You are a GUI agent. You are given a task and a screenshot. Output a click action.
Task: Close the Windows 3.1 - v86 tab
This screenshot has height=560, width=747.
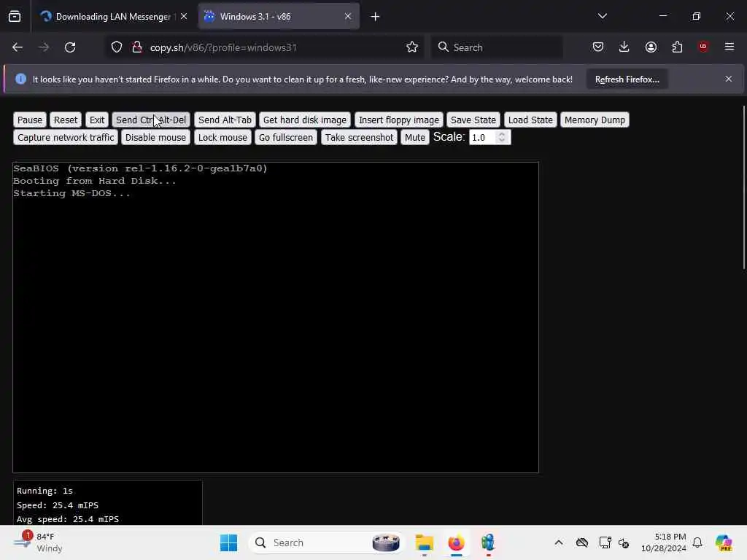pyautogui.click(x=348, y=16)
